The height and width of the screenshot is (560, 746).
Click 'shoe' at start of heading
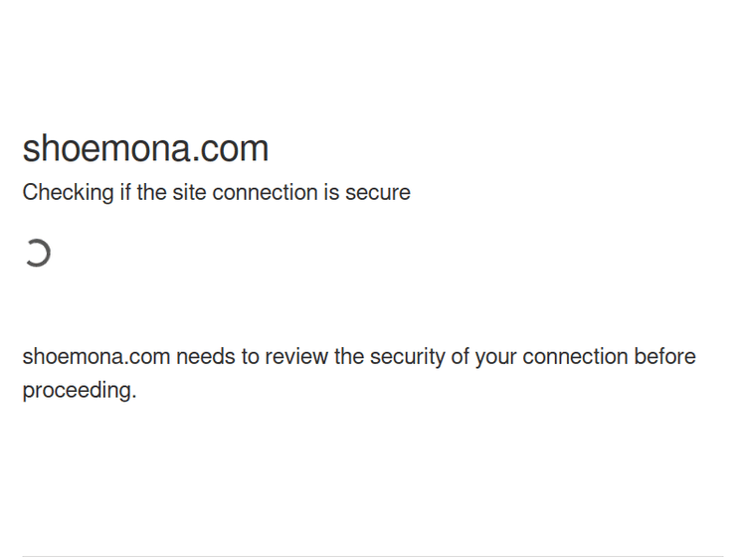59,148
